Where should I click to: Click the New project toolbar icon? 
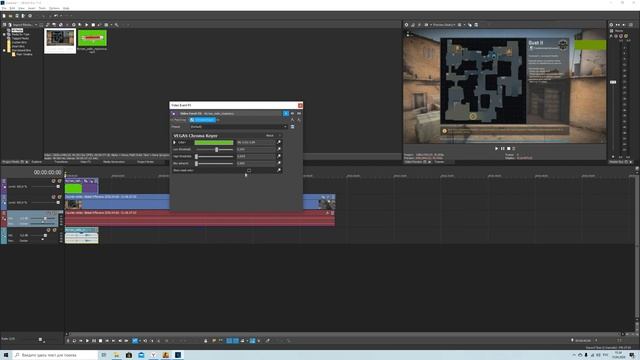tap(4, 16)
